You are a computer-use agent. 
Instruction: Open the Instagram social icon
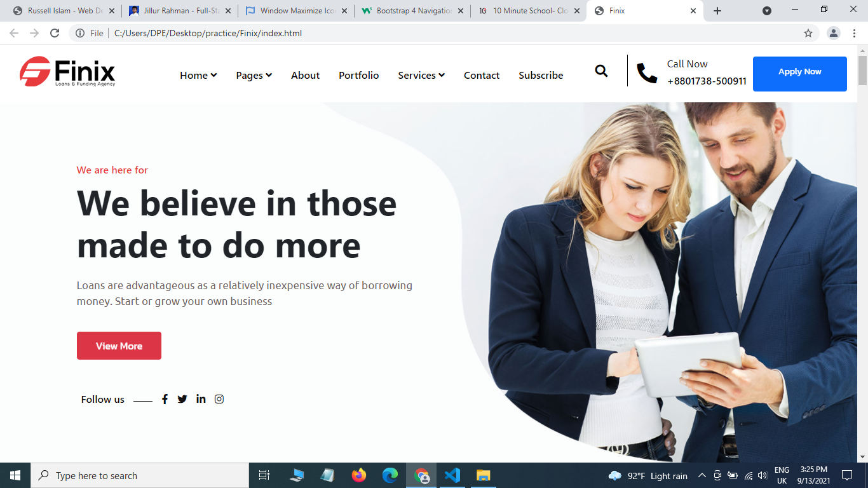point(219,399)
